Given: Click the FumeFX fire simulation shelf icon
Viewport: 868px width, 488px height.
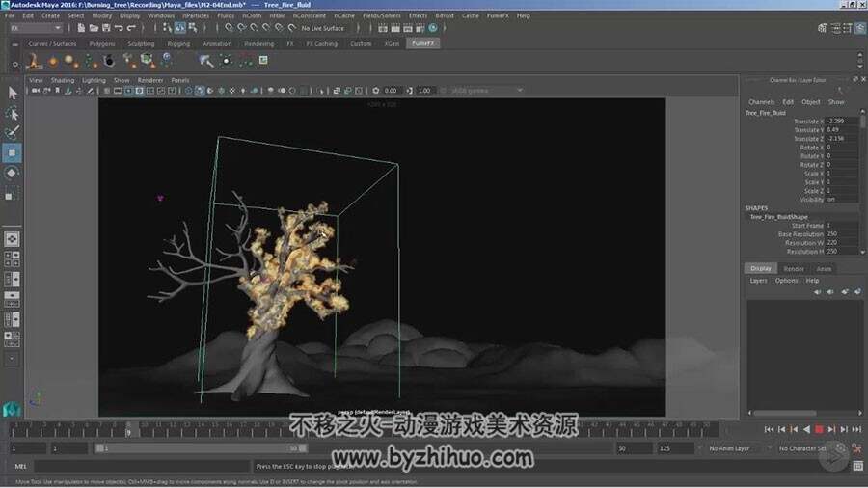Looking at the screenshot, I should 34,61.
